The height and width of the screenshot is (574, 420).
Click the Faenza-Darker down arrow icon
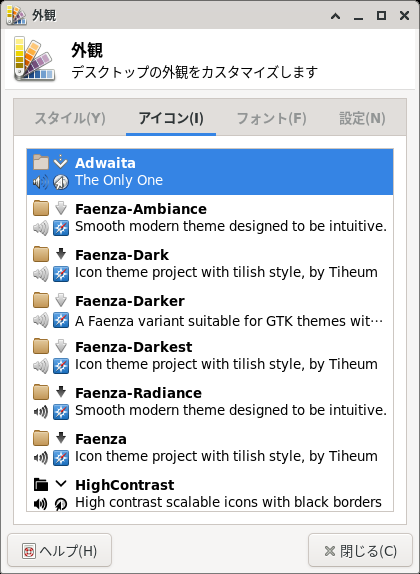[61, 300]
